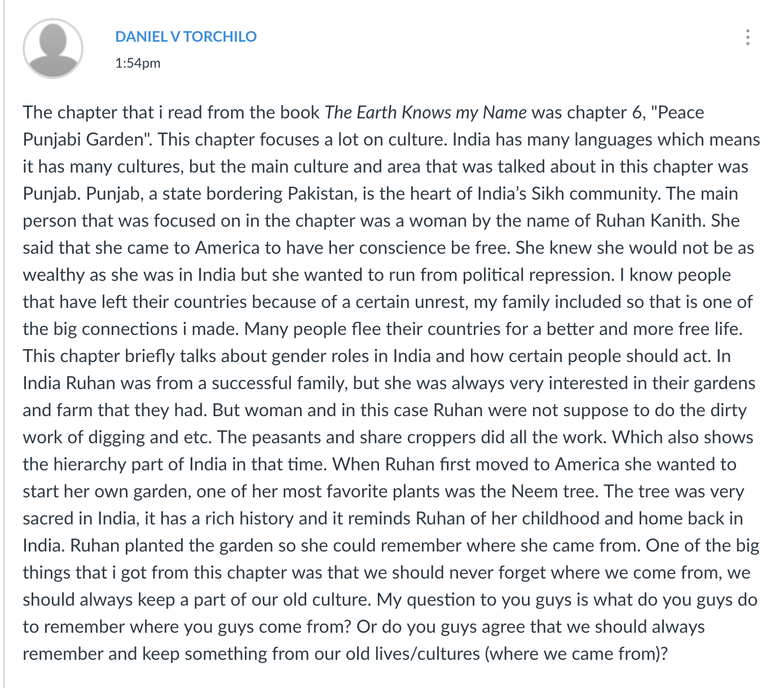
Task: Click the 1:54pm post timestamp
Action: click(x=138, y=63)
